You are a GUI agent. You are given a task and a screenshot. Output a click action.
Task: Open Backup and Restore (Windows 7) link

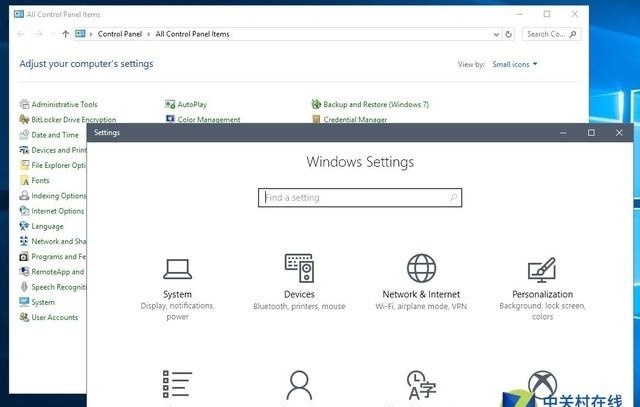coord(376,105)
